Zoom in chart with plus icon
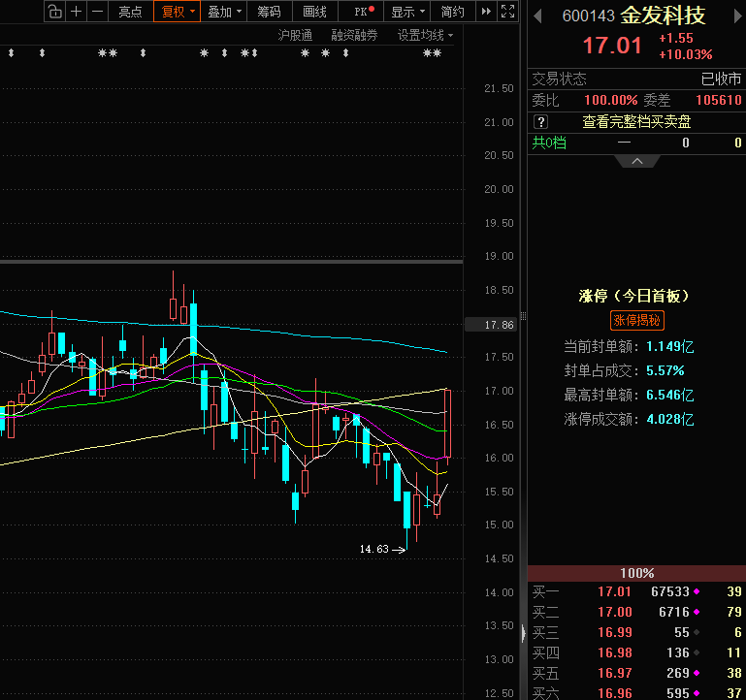This screenshot has height=700, width=746. [76, 12]
